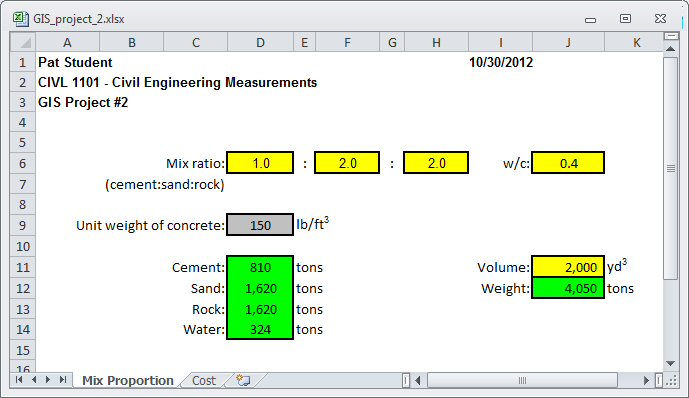
Task: Restore the workbook window size
Action: [x=625, y=18]
